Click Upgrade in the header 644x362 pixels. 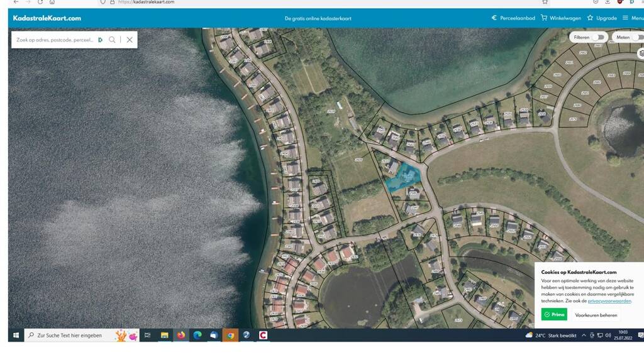[x=602, y=18]
